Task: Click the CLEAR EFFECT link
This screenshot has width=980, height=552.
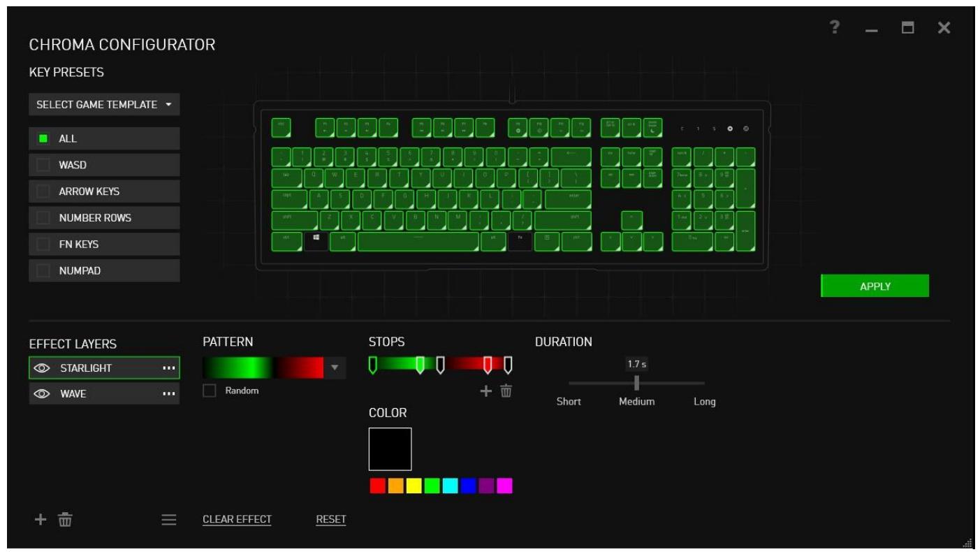Action: point(237,519)
